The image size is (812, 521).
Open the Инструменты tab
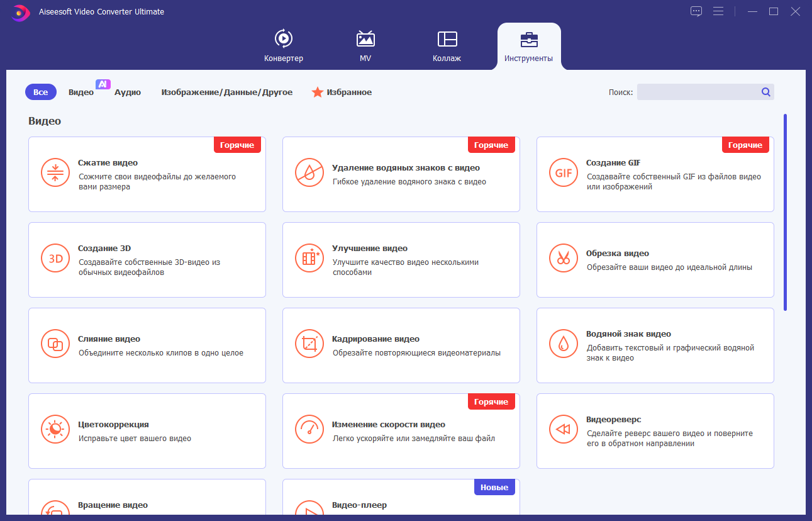tap(529, 46)
